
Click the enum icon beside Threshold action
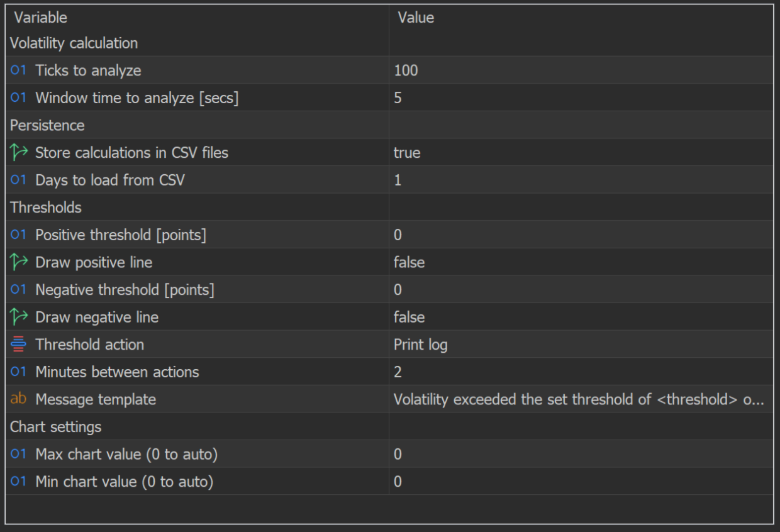[x=19, y=345]
